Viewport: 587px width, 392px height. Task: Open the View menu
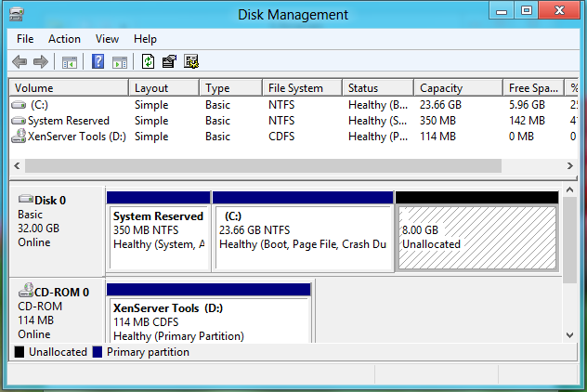[x=107, y=39]
